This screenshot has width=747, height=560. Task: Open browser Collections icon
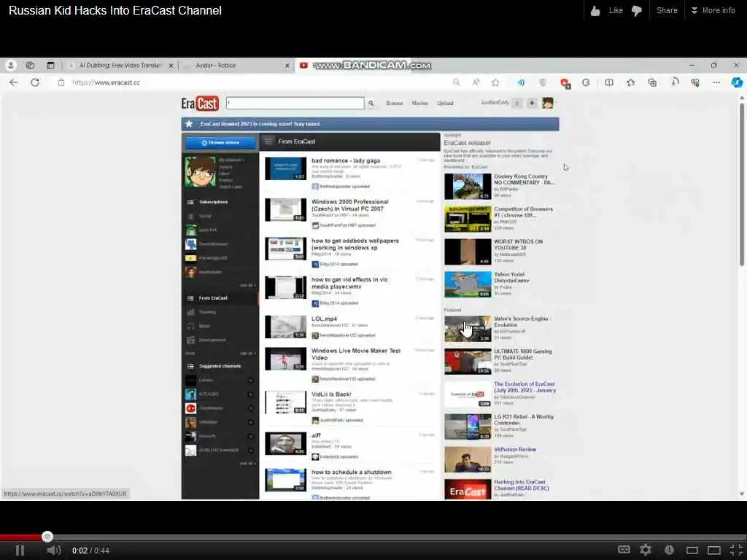coord(652,82)
